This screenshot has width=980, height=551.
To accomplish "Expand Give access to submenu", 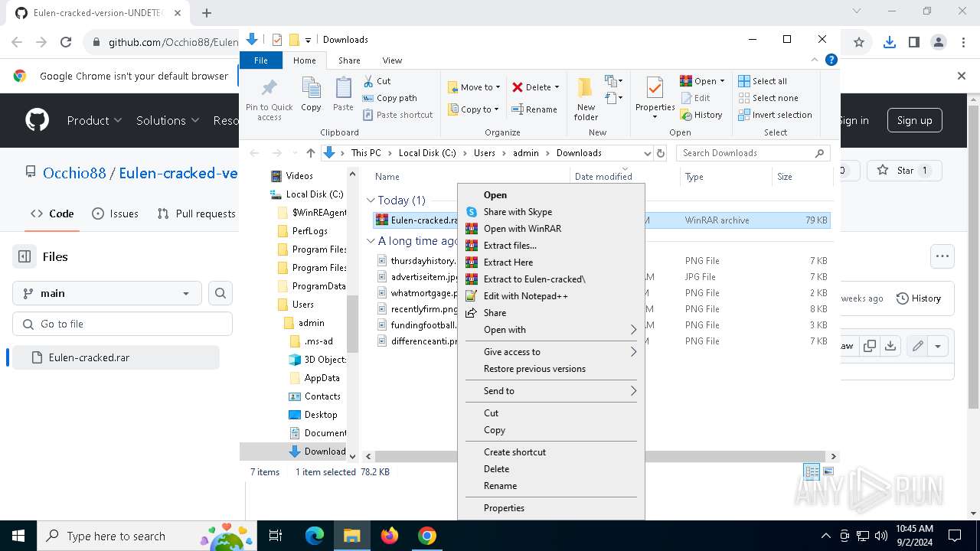I will [x=551, y=352].
